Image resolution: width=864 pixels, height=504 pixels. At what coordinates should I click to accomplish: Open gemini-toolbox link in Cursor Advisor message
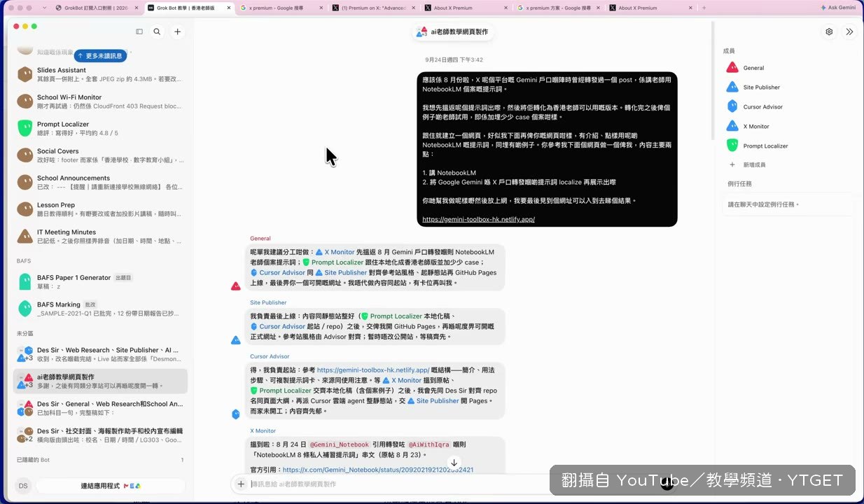(373, 370)
